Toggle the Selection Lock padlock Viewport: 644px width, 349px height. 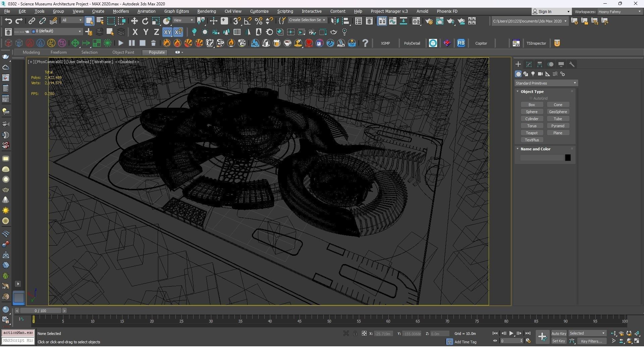point(355,334)
